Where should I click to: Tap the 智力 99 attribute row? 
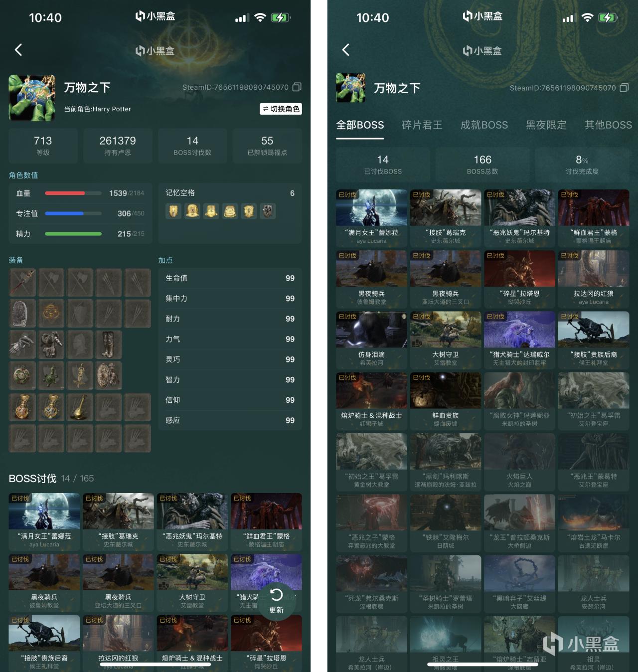tap(230, 380)
